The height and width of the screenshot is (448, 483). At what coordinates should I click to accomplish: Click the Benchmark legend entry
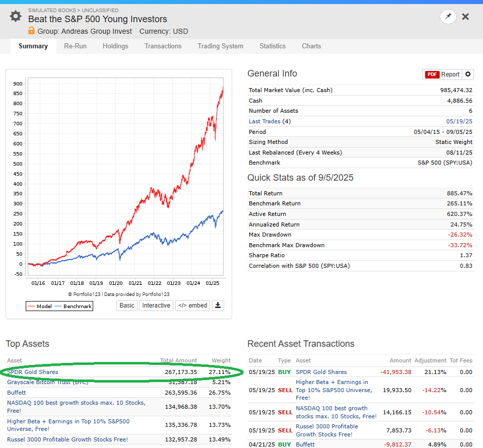[x=73, y=306]
